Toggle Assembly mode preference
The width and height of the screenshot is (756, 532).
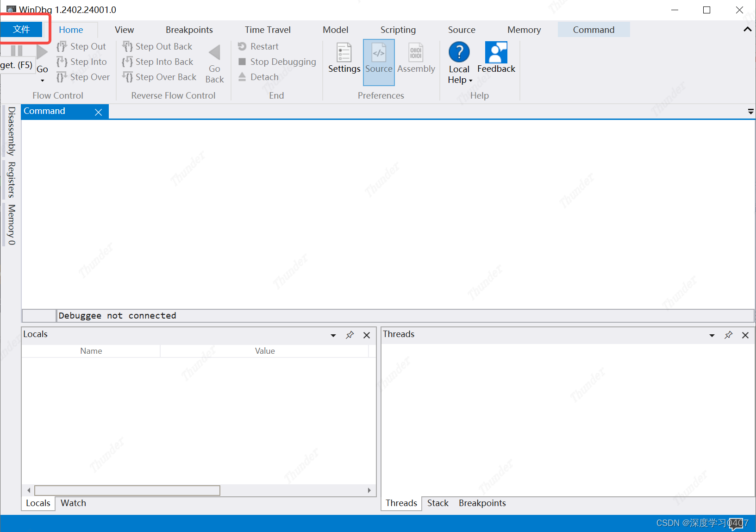click(x=416, y=58)
